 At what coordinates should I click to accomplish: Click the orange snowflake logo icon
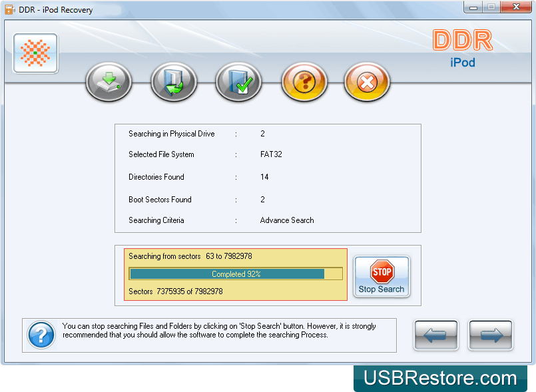[35, 53]
